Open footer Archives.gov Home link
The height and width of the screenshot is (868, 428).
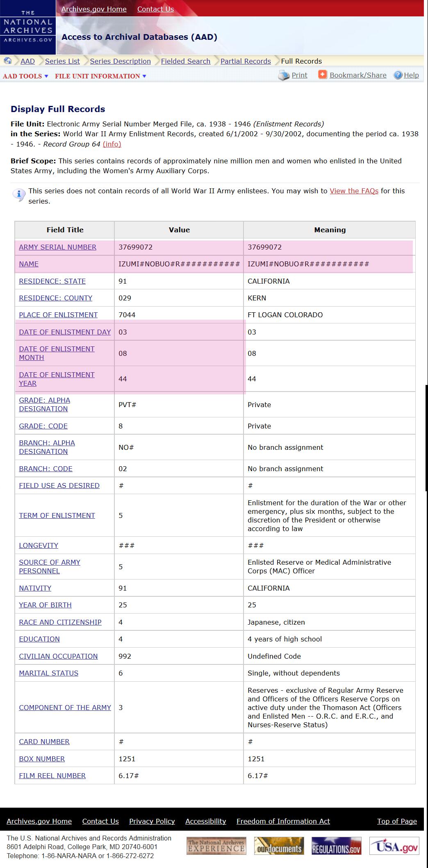[39, 821]
